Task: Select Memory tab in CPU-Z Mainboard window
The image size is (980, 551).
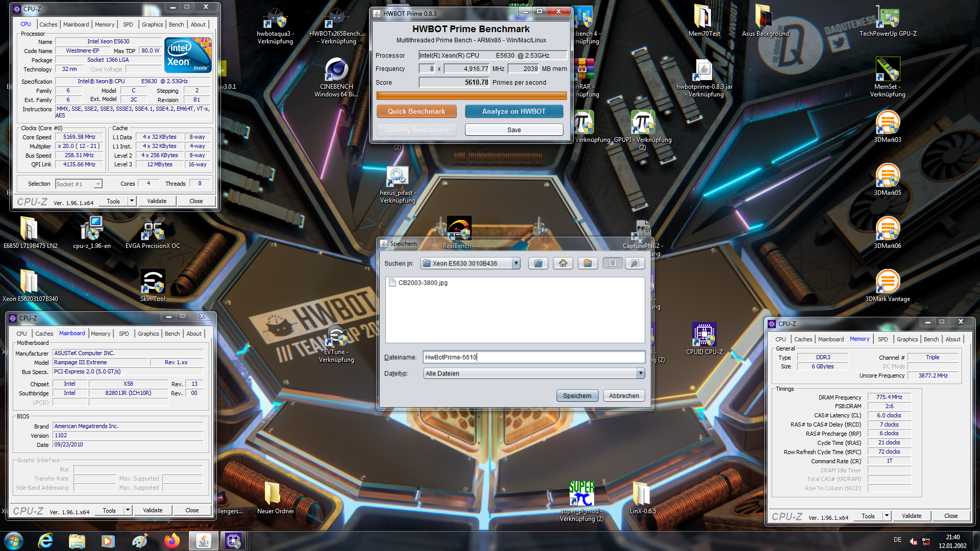Action: point(101,334)
